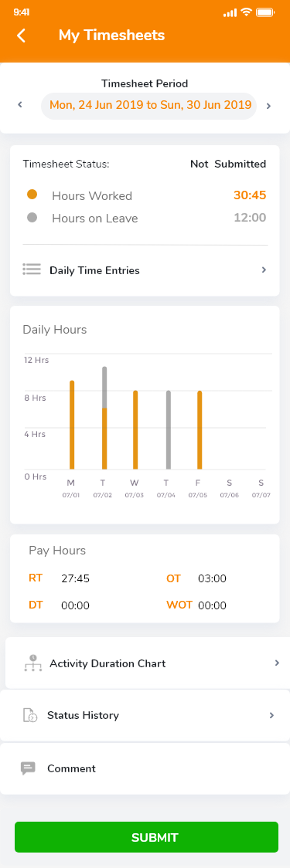Expand Activity Duration Chart chevron

[278, 663]
